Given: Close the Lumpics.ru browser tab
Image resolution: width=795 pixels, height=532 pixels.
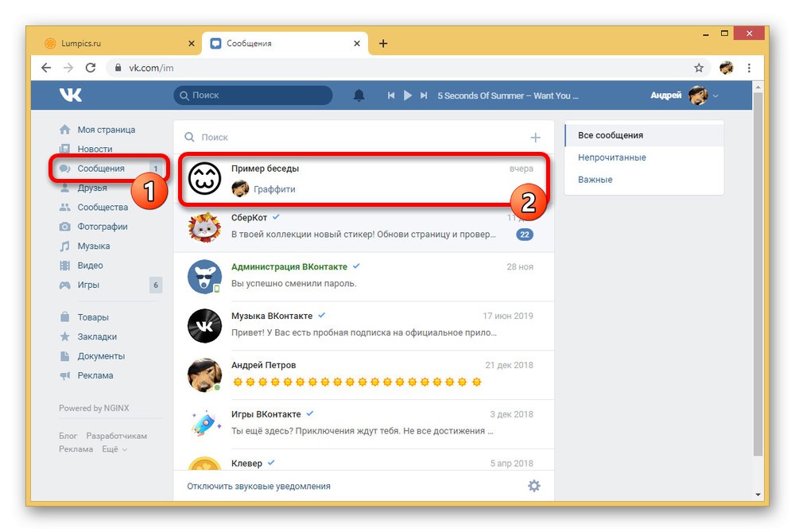Looking at the screenshot, I should 191,44.
